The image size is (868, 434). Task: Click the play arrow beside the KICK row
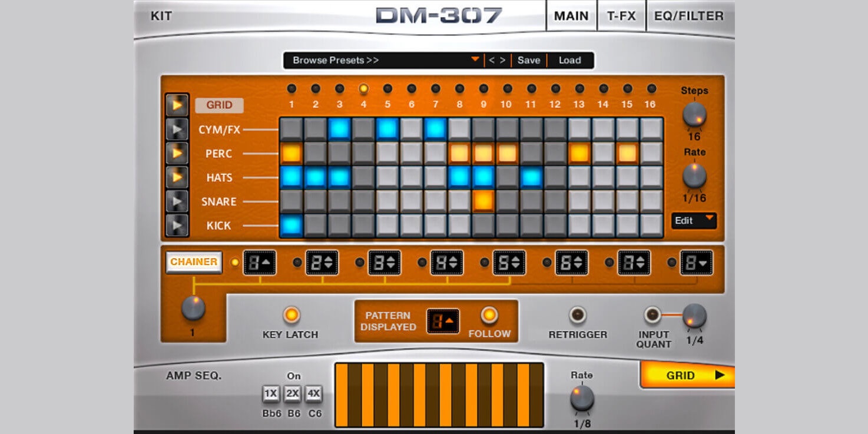click(177, 225)
